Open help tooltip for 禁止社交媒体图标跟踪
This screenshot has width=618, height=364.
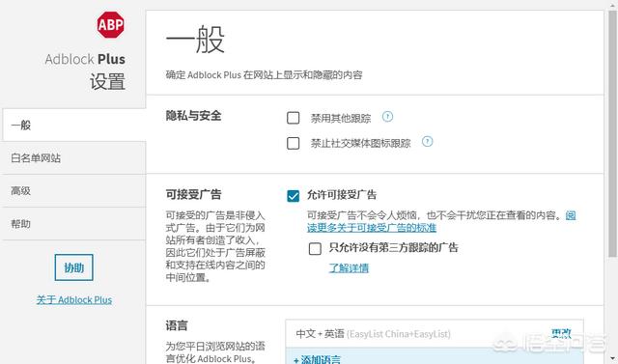427,141
